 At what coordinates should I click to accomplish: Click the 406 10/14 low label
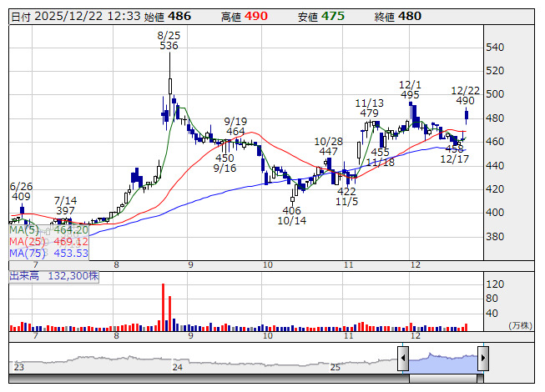[291, 216]
